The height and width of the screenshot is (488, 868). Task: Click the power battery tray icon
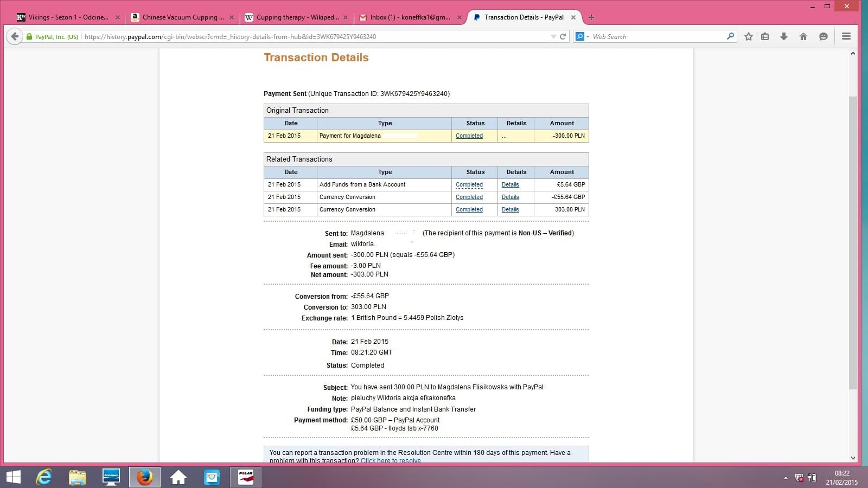(812, 478)
